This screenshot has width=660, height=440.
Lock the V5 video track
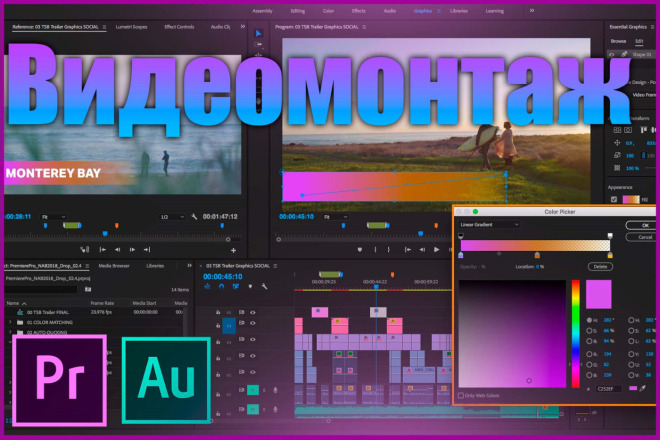(218, 312)
